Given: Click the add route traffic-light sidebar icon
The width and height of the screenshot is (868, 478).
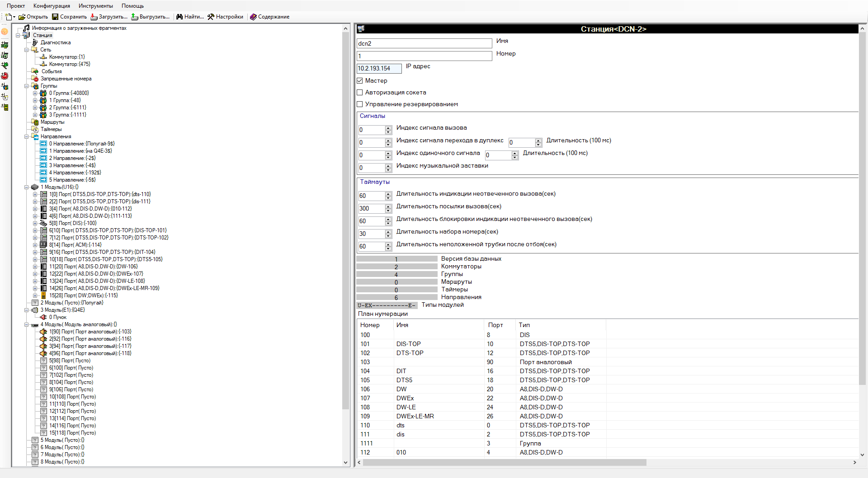Looking at the screenshot, I should pyautogui.click(x=5, y=107).
